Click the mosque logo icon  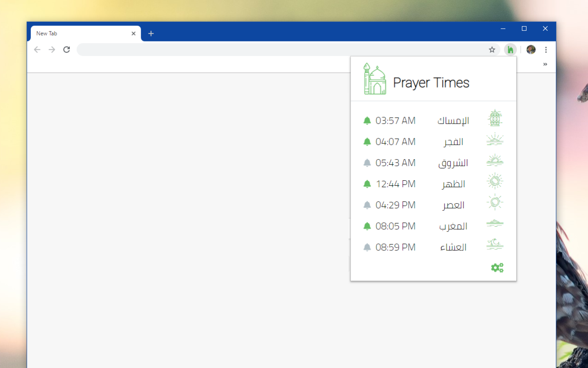pyautogui.click(x=375, y=79)
